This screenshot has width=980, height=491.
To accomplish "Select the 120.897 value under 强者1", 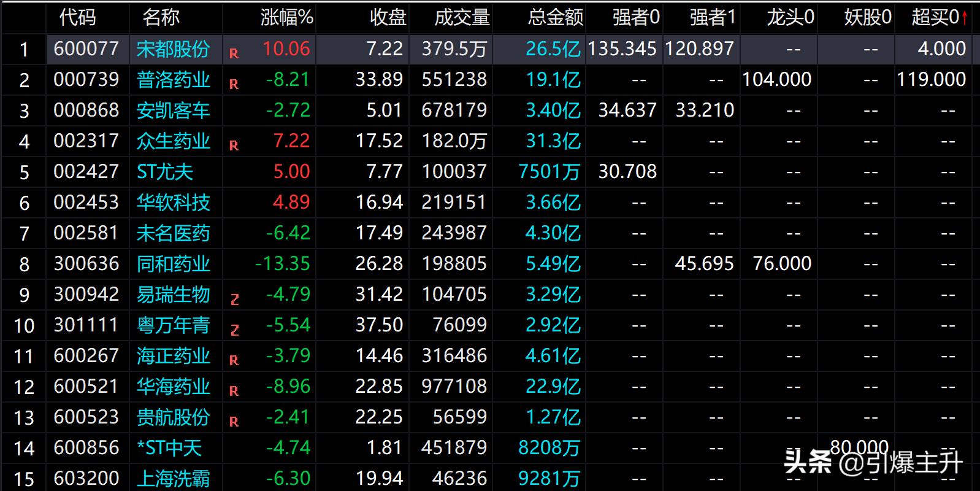I will [700, 48].
